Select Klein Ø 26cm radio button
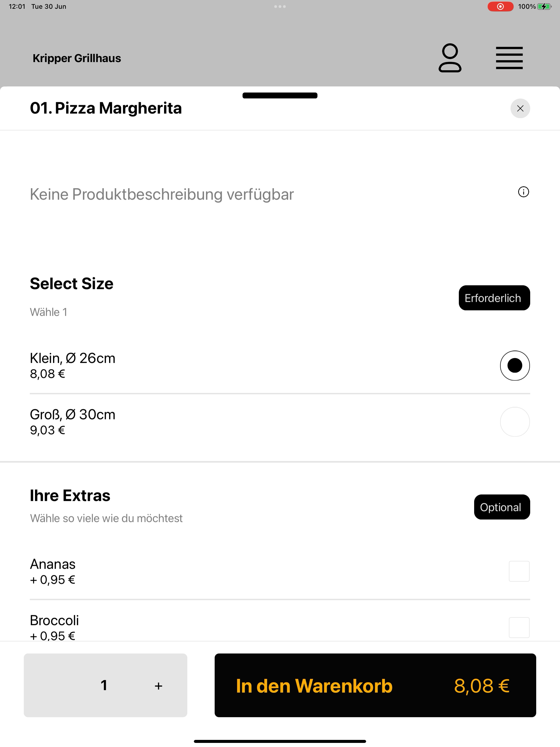 coord(514,365)
